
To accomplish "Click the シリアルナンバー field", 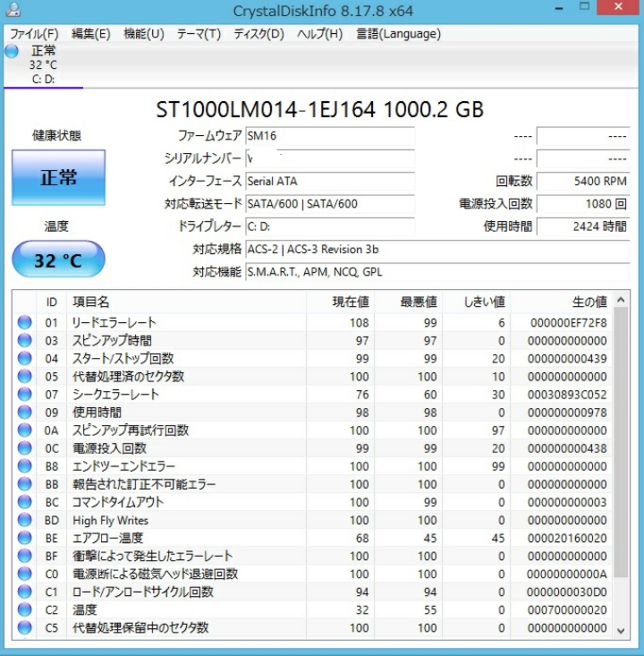I will tap(330, 158).
